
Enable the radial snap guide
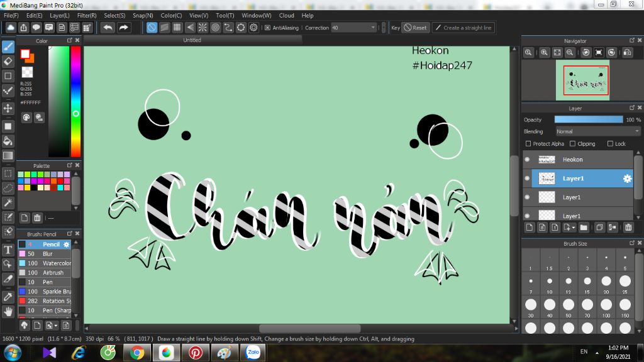[x=203, y=28]
